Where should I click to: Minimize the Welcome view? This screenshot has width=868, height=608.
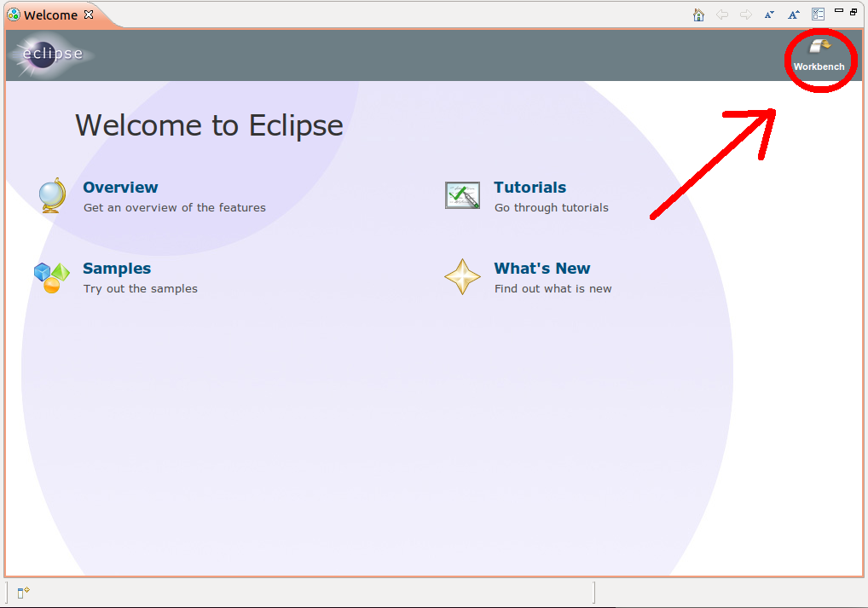(839, 10)
